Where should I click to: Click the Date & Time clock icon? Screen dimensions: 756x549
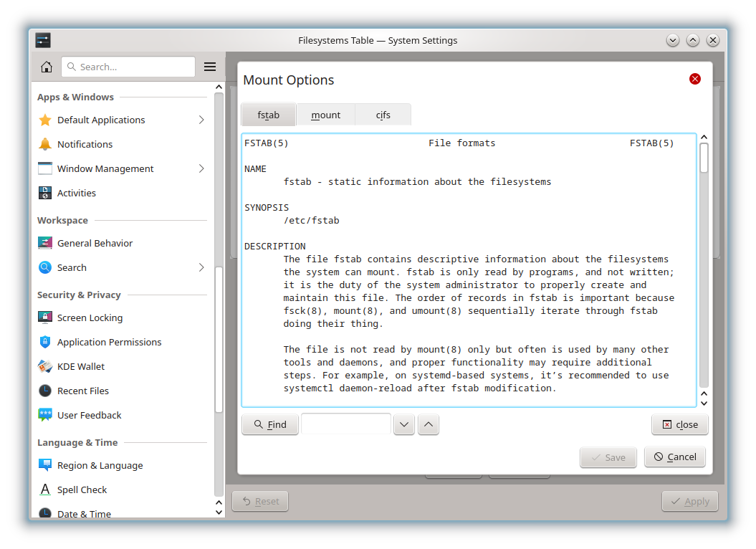click(x=45, y=513)
